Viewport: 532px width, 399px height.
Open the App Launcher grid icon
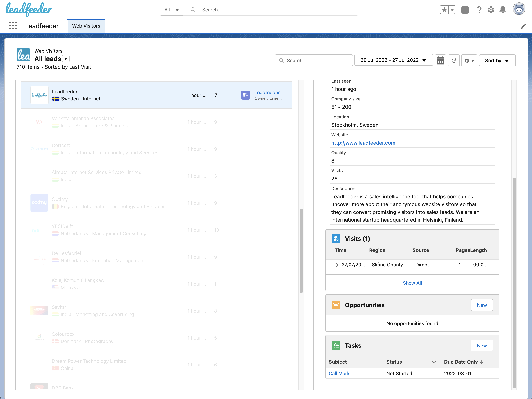(x=13, y=26)
